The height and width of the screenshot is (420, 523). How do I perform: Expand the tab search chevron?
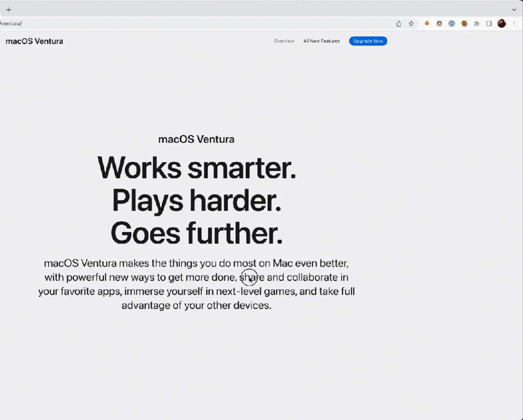[514, 10]
